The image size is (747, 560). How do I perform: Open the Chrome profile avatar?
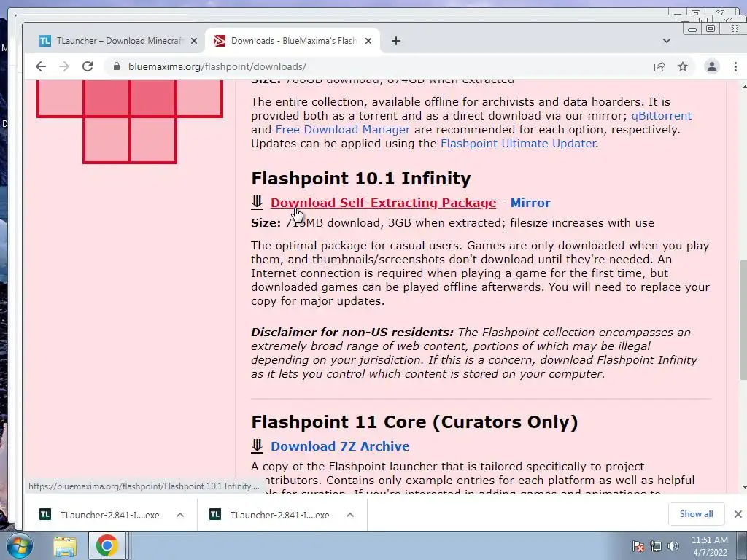click(x=712, y=66)
